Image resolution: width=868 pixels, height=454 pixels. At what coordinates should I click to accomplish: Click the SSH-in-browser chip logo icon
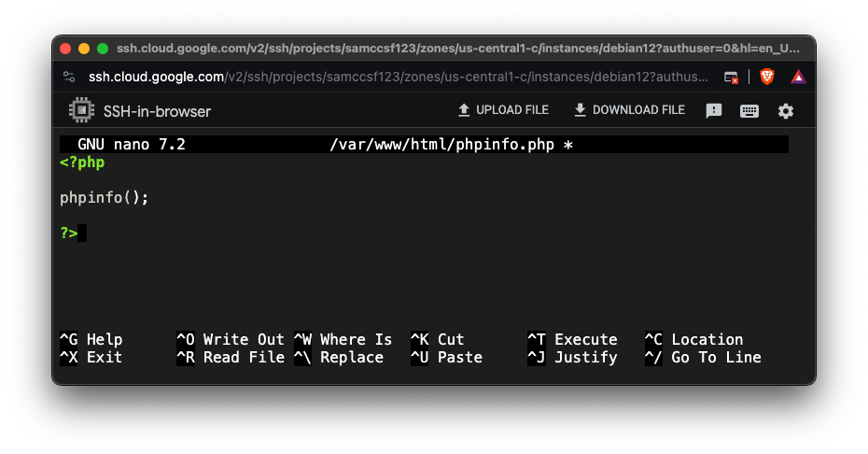(82, 111)
